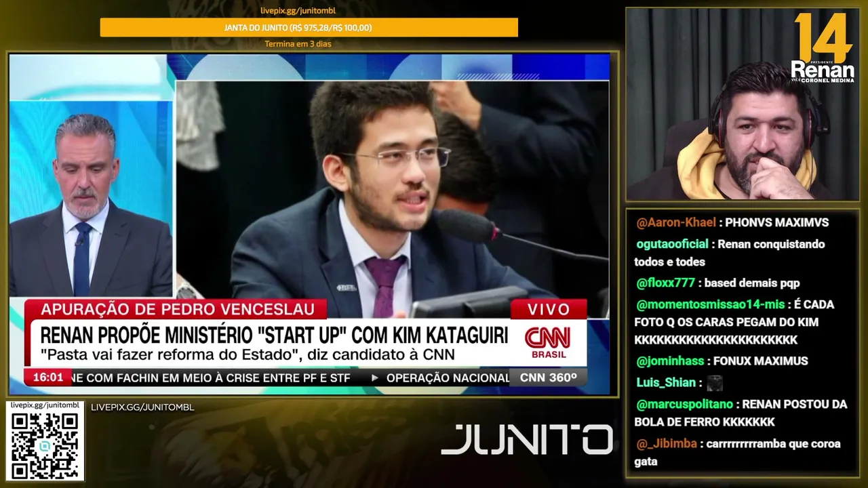Click the JUNITO channel logo

527,439
